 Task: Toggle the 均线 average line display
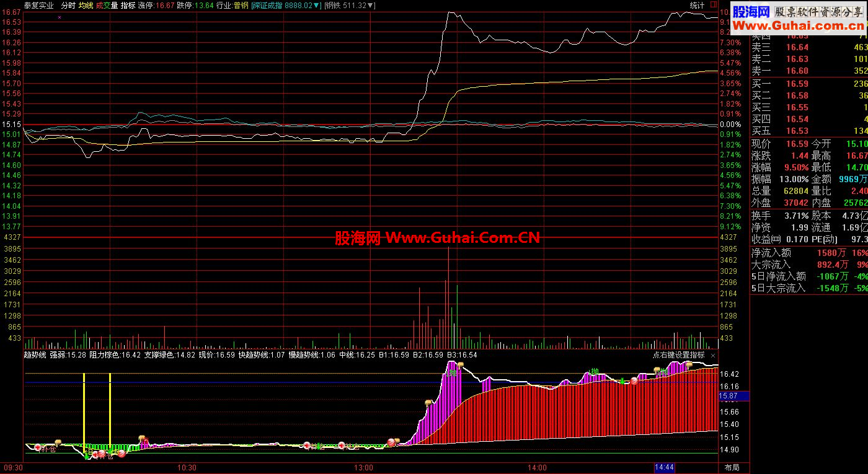(x=86, y=5)
